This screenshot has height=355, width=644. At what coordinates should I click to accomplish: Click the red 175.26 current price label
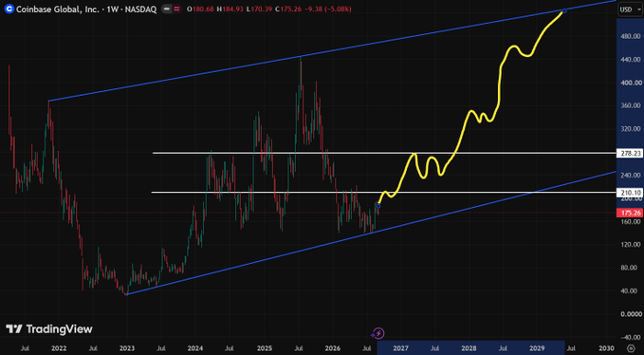[631, 213]
